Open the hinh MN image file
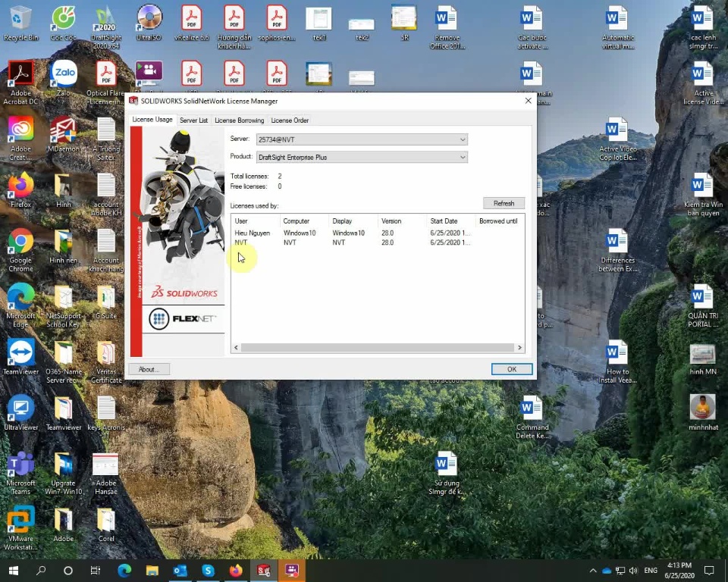This screenshot has height=582, width=728. [703, 358]
